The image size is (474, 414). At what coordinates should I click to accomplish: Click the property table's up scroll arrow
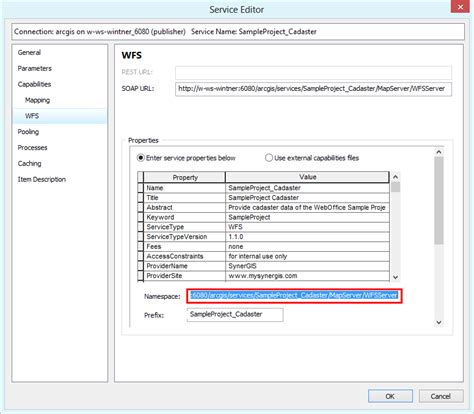pyautogui.click(x=395, y=177)
